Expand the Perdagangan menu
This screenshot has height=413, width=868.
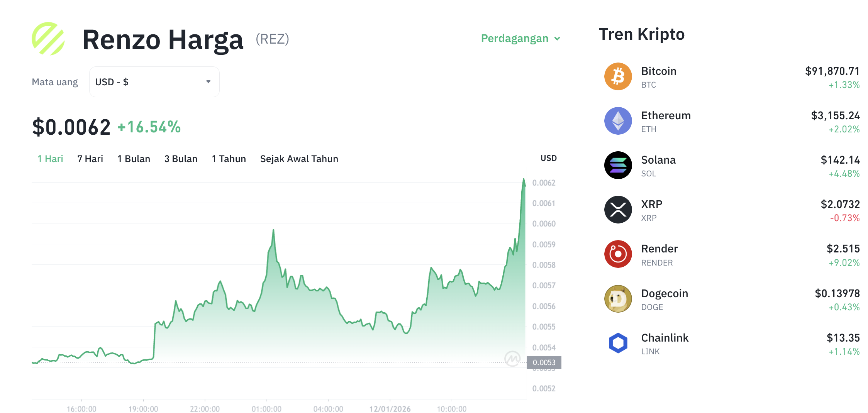(x=520, y=38)
